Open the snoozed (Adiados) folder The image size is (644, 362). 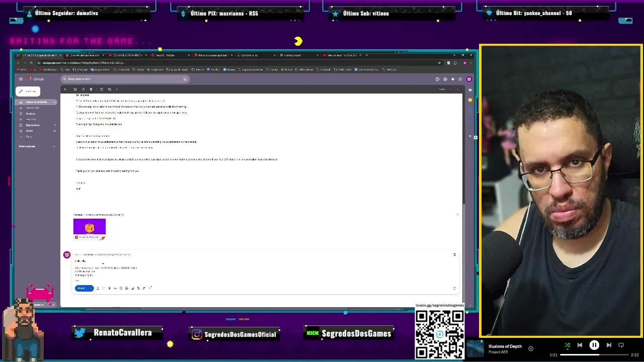tap(31, 114)
